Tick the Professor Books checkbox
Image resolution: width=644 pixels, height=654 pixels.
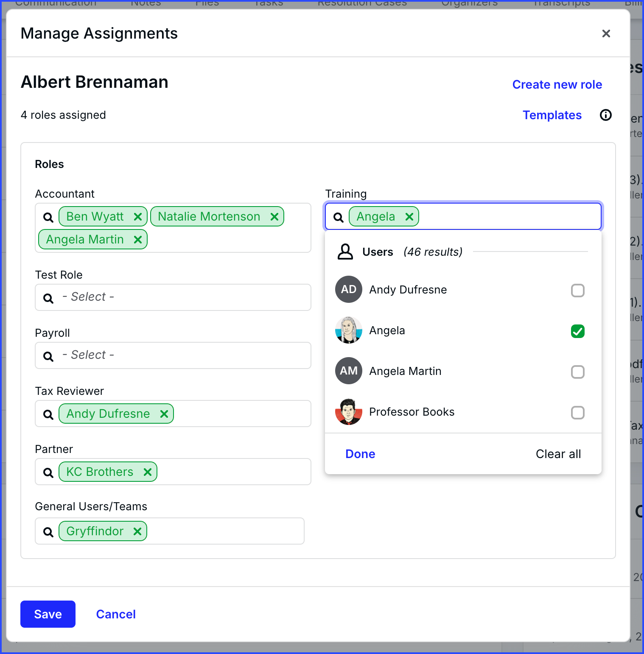[x=577, y=413]
